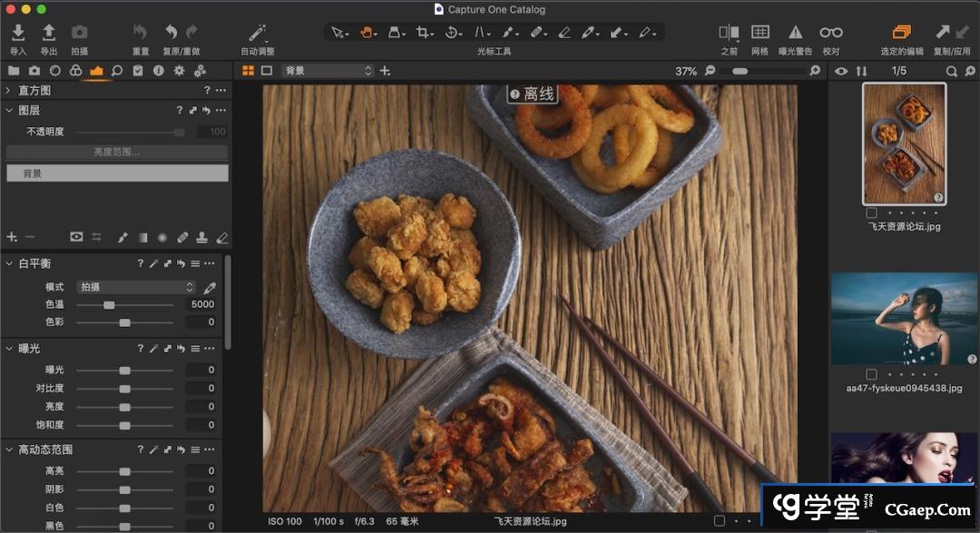980x533 pixels.
Task: Tick checkbox under 飞天资源论坛.jpg thumbnail
Action: point(872,213)
